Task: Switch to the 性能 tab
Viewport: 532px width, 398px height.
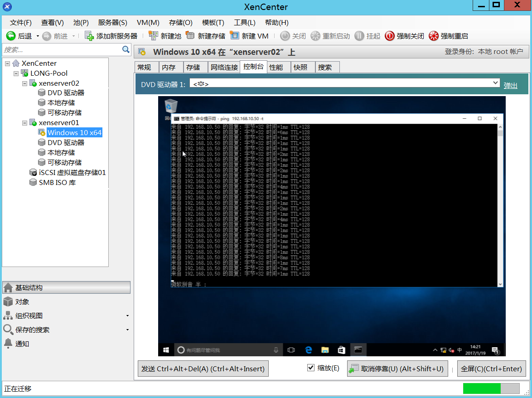Action: (x=278, y=67)
